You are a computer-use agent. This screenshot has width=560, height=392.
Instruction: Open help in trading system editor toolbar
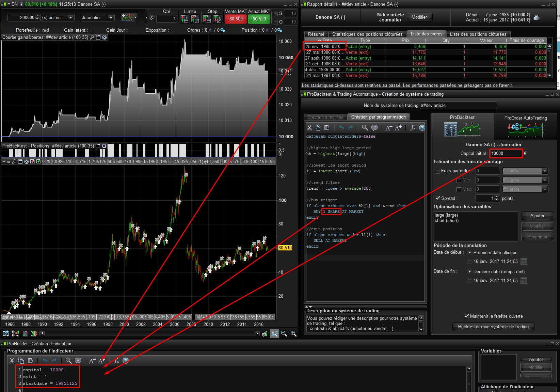coord(422,128)
